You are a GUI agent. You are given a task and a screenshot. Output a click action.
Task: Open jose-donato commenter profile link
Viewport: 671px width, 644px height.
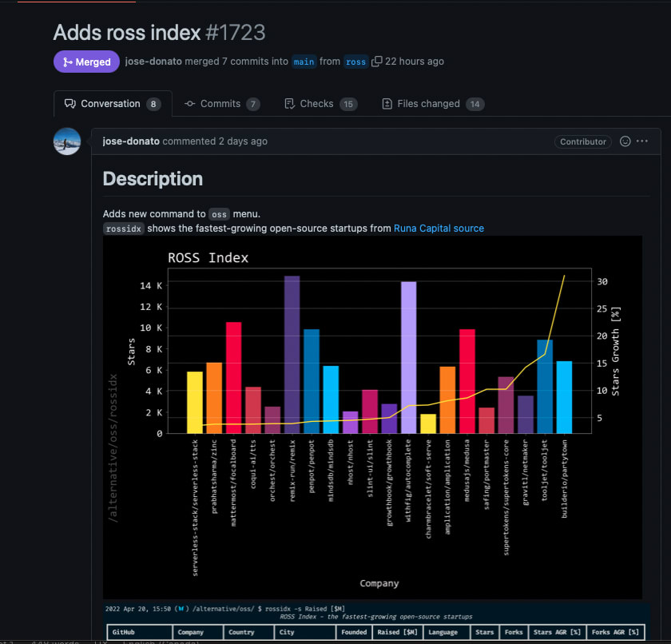[x=131, y=141]
